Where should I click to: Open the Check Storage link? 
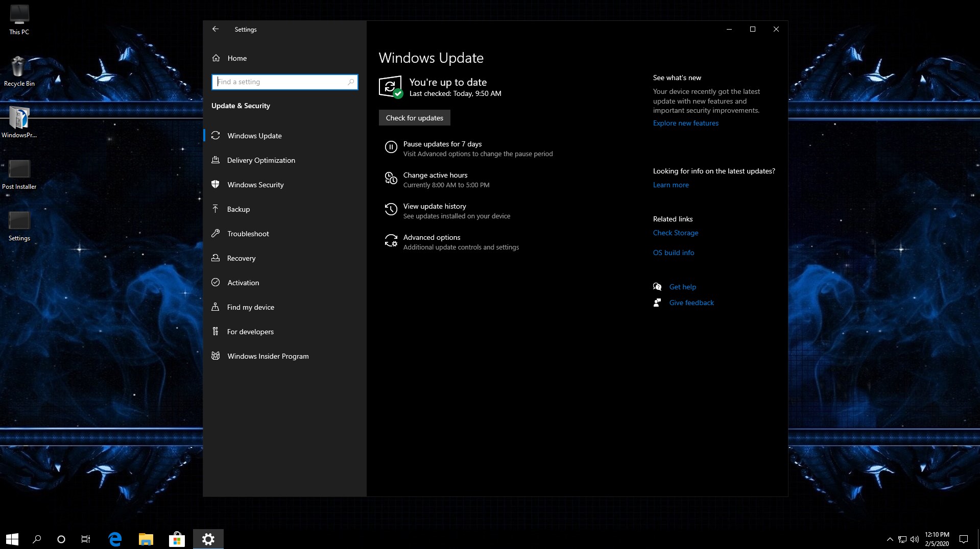675,233
